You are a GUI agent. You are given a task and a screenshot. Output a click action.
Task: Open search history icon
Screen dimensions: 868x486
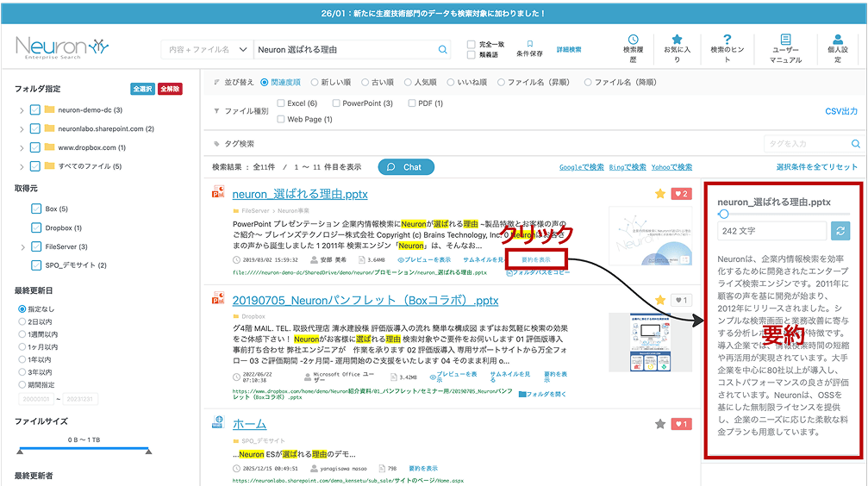pos(633,40)
